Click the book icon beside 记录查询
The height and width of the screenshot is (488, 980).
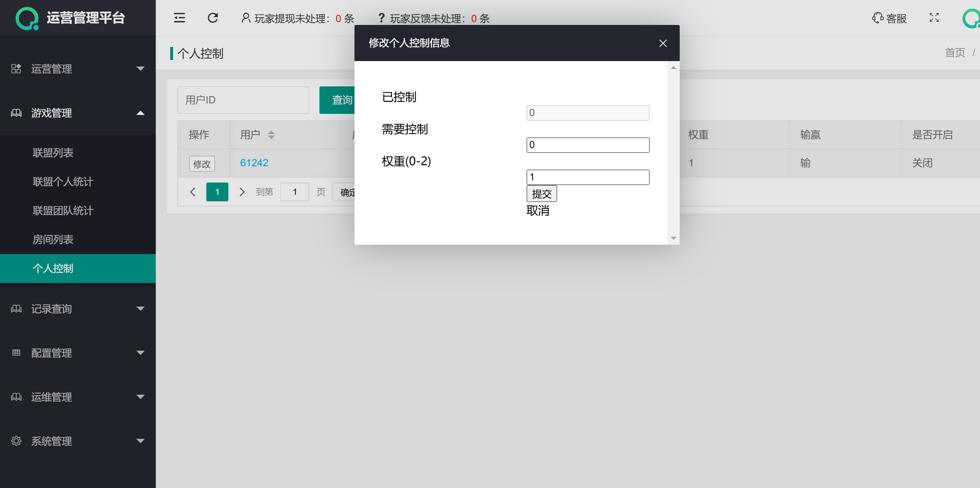pyautogui.click(x=16, y=309)
